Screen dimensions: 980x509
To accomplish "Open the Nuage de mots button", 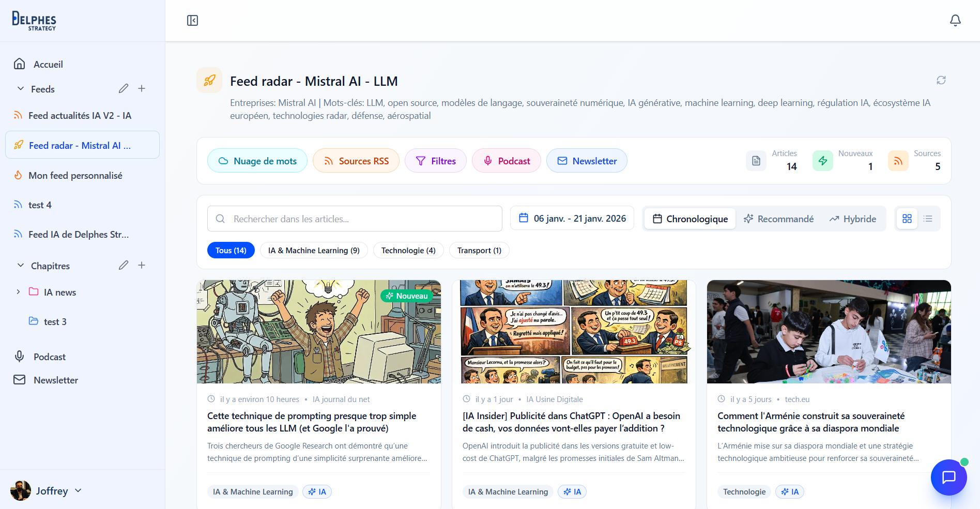I will pos(257,161).
